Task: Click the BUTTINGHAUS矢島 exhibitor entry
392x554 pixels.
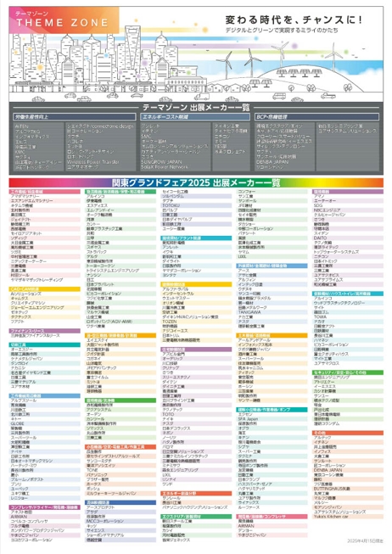Action: [x=332, y=489]
